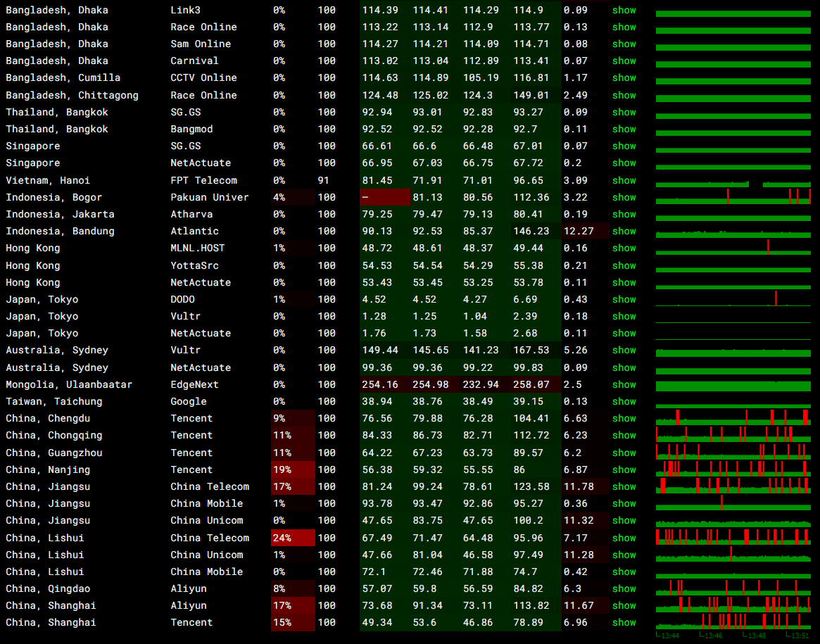
Task: Open show link for Indonesia Bandung Atlantic
Action: 624,231
